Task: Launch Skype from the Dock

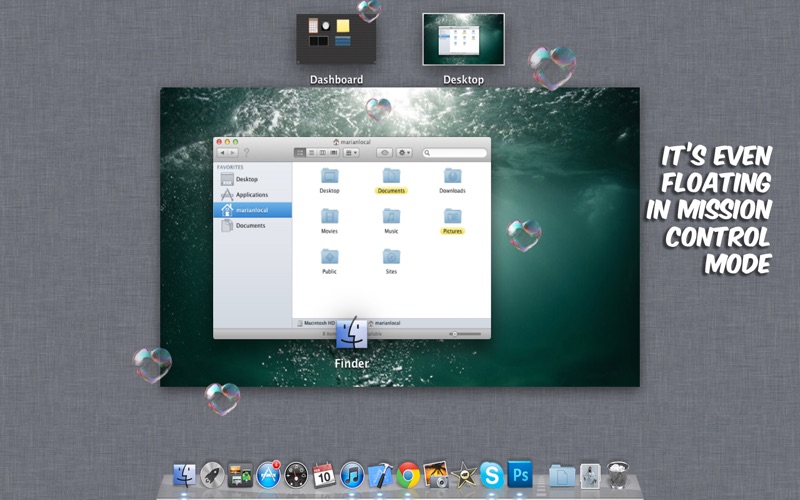Action: pyautogui.click(x=492, y=476)
